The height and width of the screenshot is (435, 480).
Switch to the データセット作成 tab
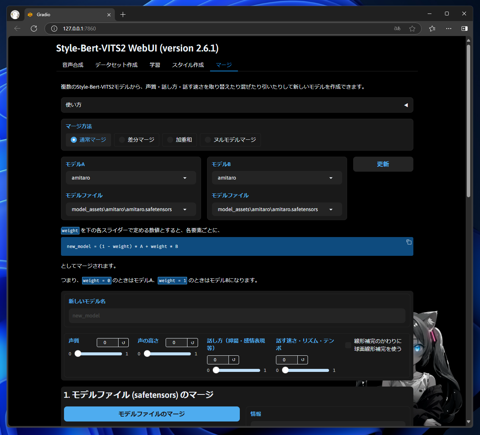coord(116,65)
